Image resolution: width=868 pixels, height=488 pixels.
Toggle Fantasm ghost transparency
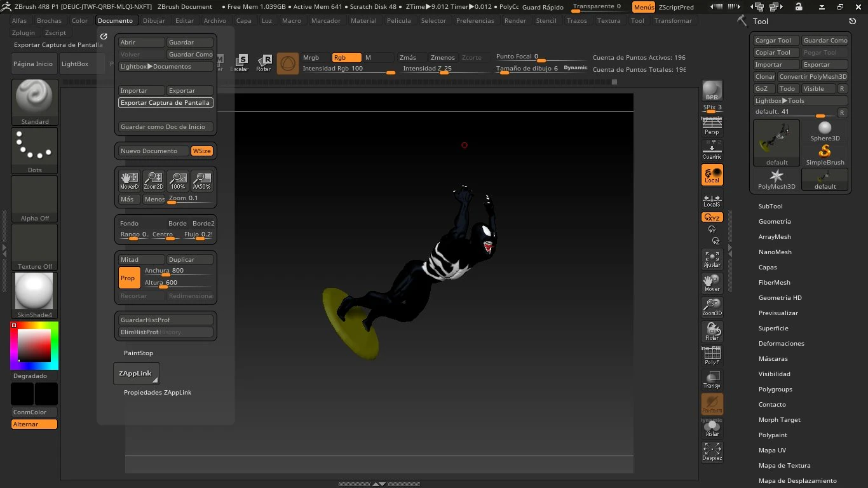[x=712, y=404]
